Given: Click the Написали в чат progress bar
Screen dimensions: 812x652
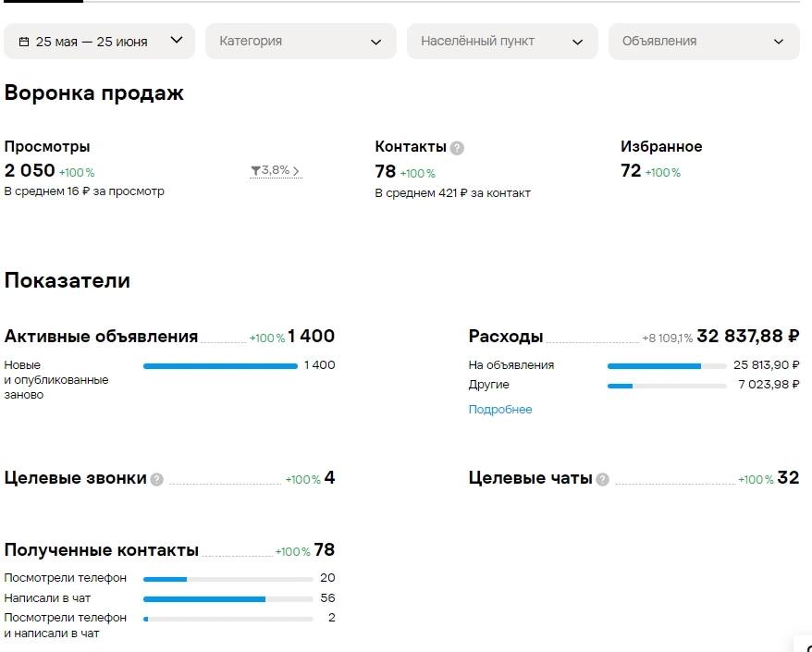Looking at the screenshot, I should [x=228, y=599].
